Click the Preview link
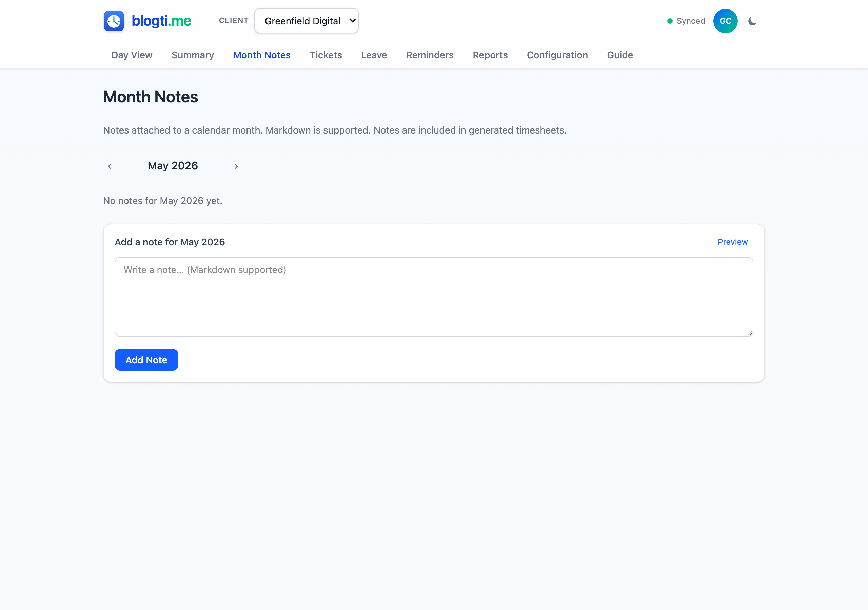Viewport: 868px width, 610px height. 732,242
